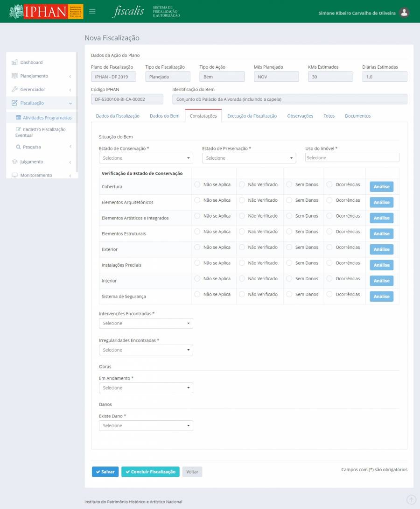This screenshot has height=509, width=420.
Task: Choose 'Não se Aplica' for Sistema de Segurança
Action: (197, 294)
